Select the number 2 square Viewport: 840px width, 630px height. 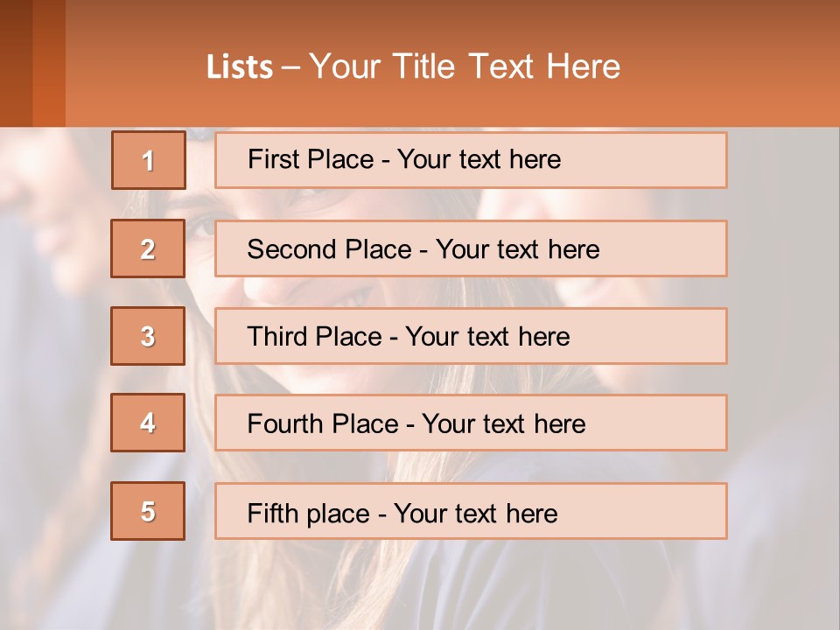pos(148,248)
